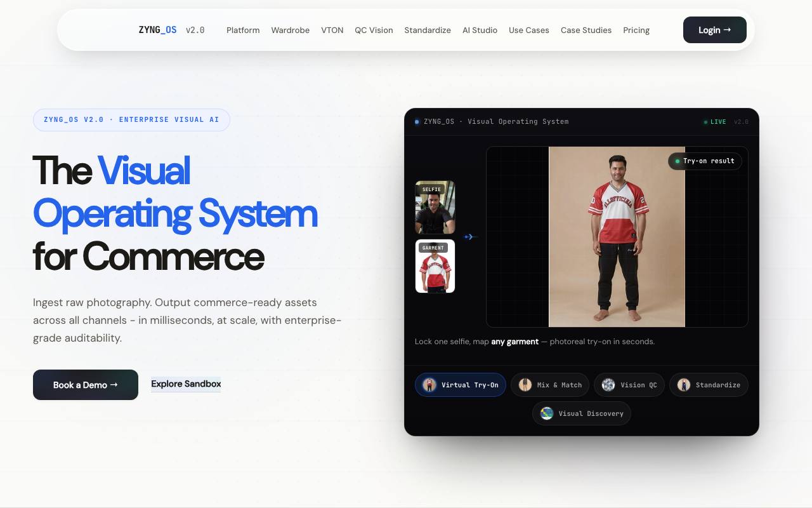The image size is (812, 508).
Task: Click the blue arrow between thumbnails and result
Action: pyautogui.click(x=469, y=237)
